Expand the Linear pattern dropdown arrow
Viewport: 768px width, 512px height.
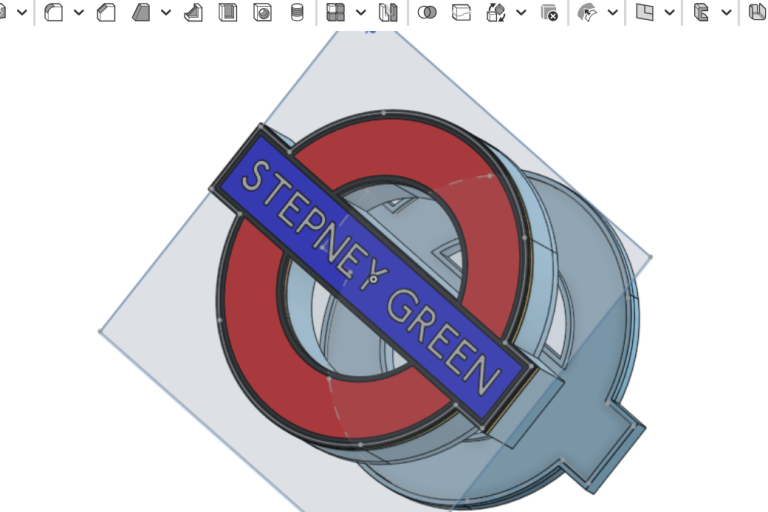(x=361, y=13)
